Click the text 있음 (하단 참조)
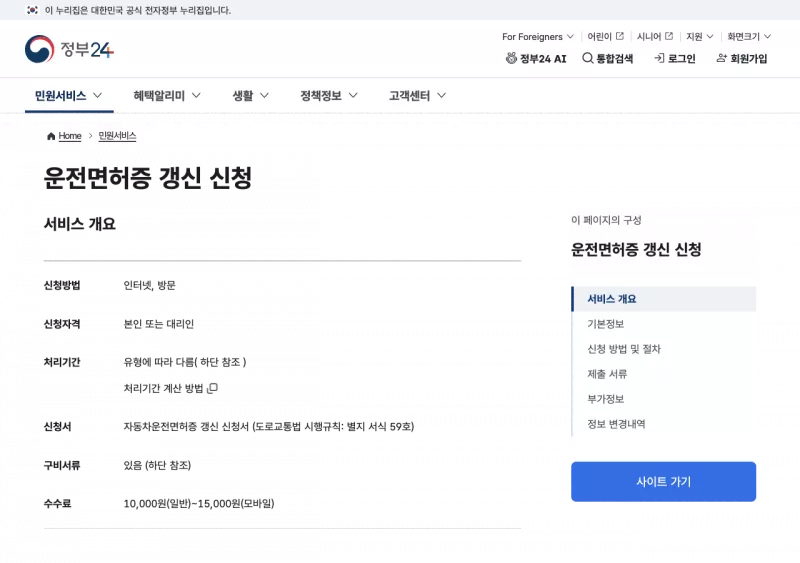 (x=157, y=466)
